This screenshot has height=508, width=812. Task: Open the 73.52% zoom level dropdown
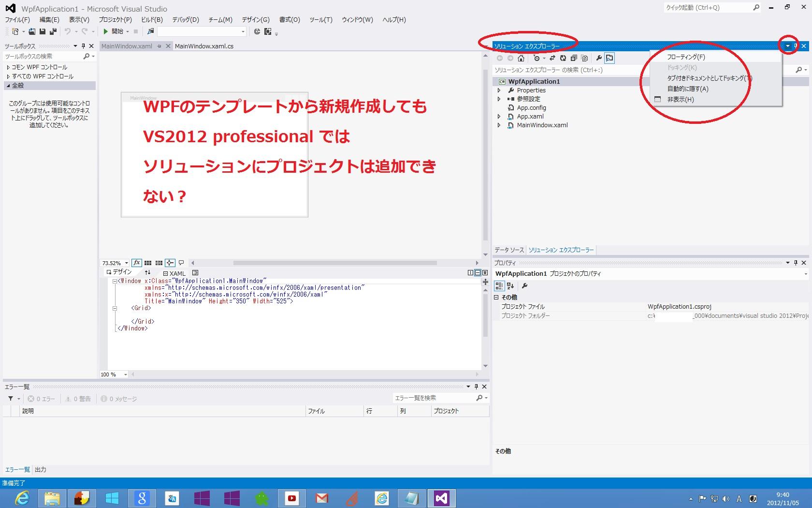coord(126,263)
